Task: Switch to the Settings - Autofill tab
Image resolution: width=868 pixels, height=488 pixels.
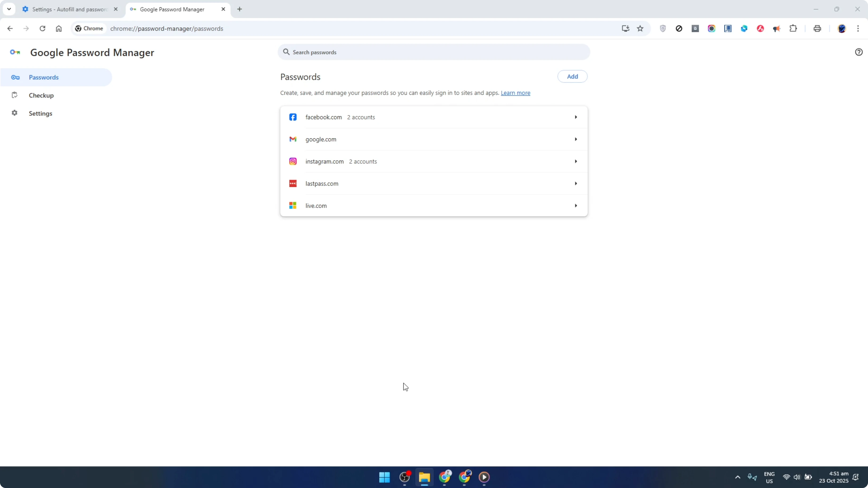Action: point(66,9)
